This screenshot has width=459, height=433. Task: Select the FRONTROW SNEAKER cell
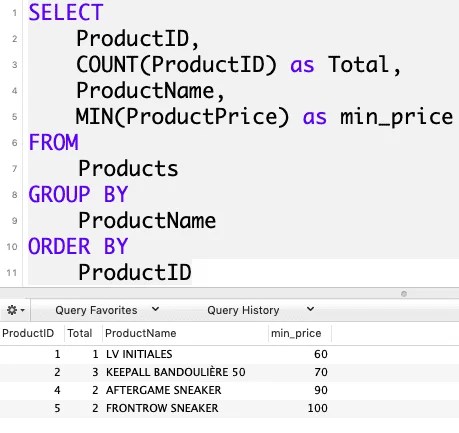(162, 408)
